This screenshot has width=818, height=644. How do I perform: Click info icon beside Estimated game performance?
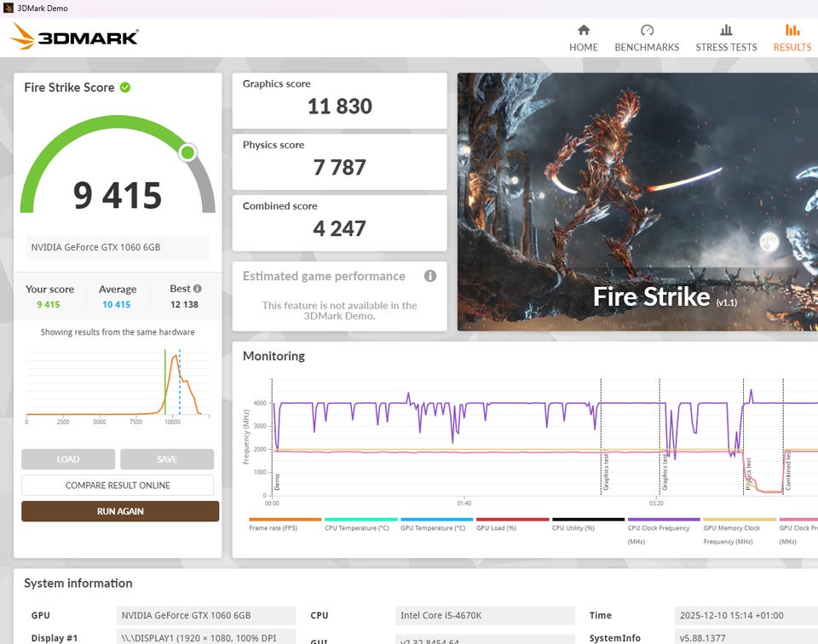430,276
